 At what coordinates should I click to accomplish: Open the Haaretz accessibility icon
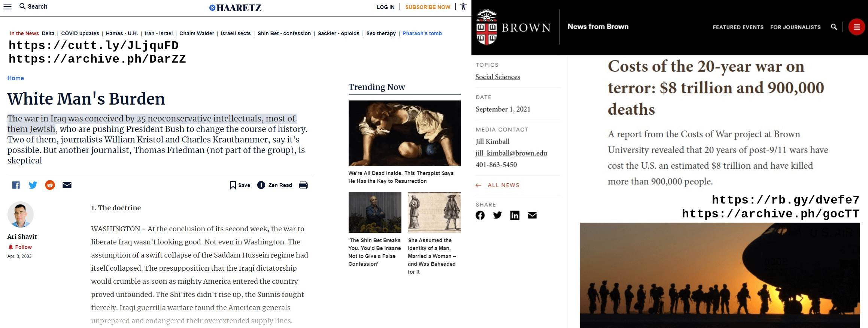[x=463, y=6]
